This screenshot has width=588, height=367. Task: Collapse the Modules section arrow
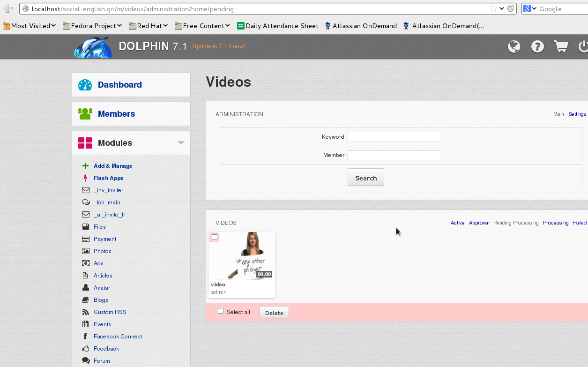click(x=181, y=143)
